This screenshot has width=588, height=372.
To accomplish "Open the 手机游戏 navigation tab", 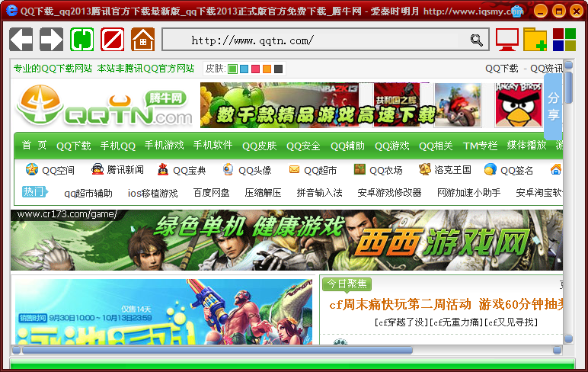I will (165, 146).
